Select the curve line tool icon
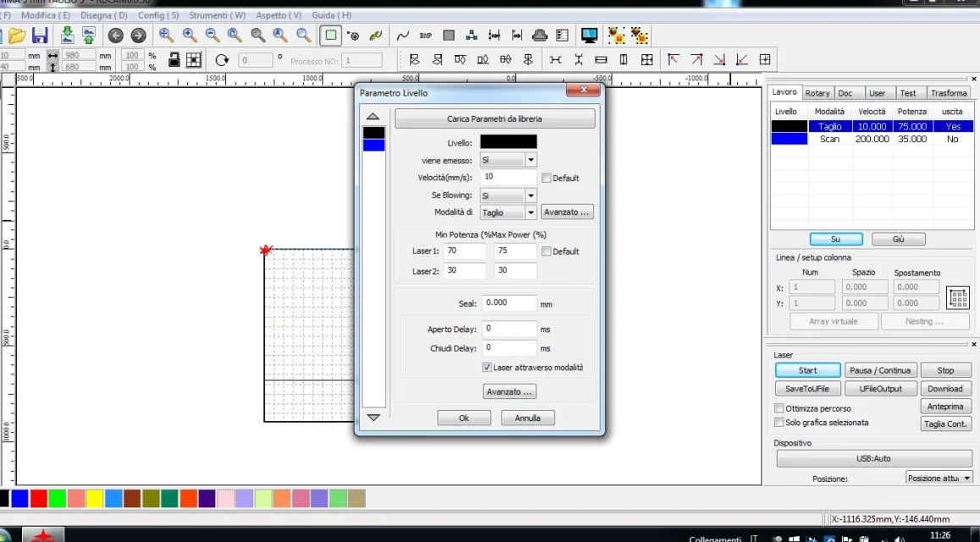The image size is (980, 542). (x=403, y=36)
